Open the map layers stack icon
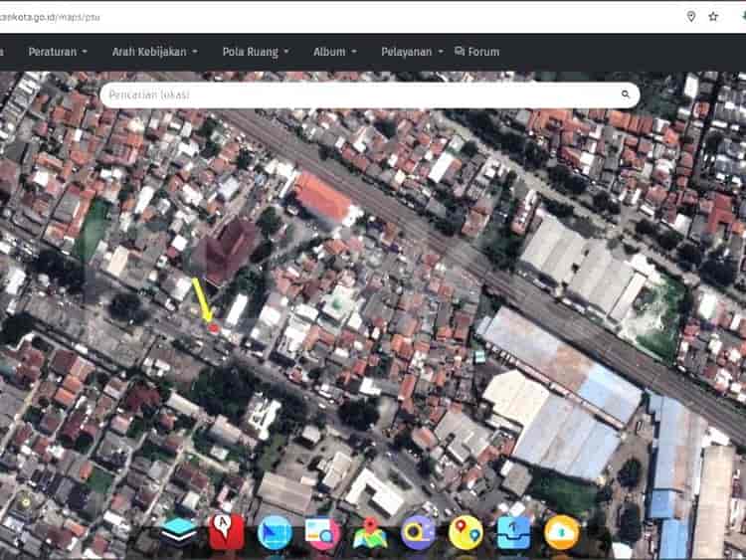The width and height of the screenshot is (746, 560). 178,531
